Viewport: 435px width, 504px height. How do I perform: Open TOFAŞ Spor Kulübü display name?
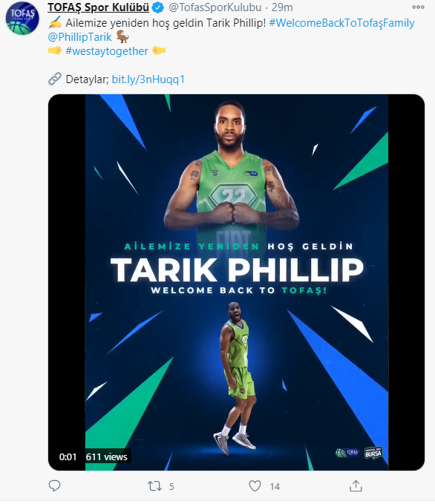click(99, 7)
